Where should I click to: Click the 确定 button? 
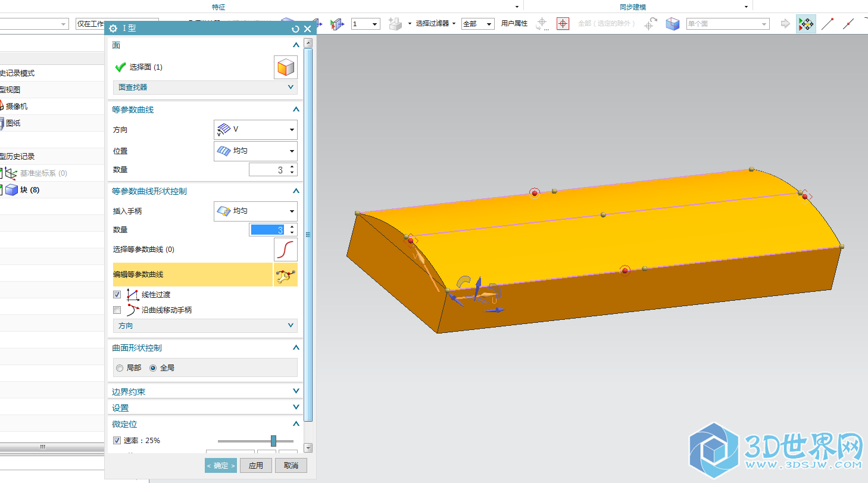(221, 466)
